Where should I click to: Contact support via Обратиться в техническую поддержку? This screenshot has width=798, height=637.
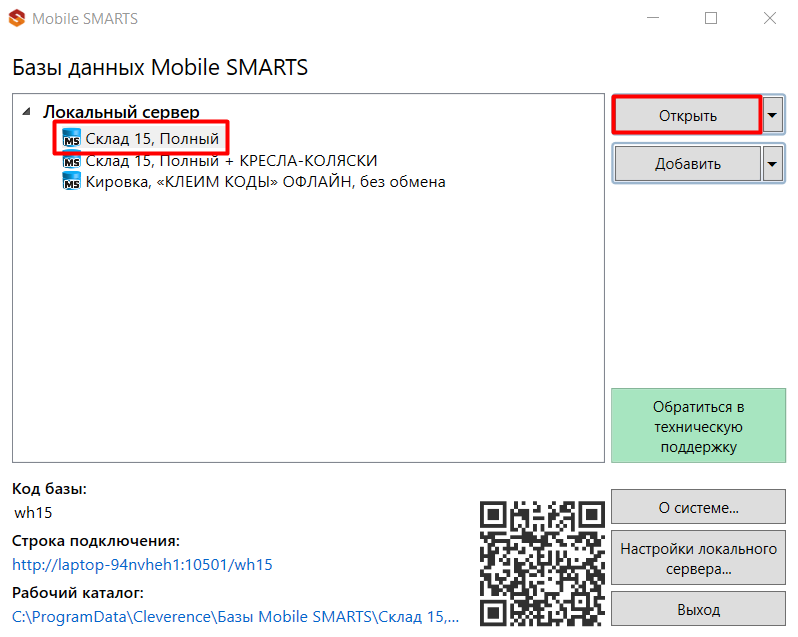[698, 426]
